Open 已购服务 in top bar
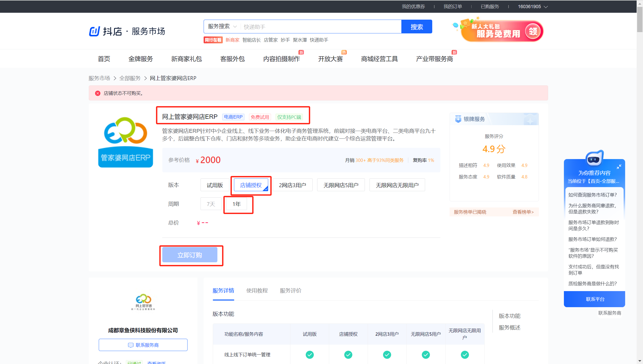The image size is (643, 364). 490,7
